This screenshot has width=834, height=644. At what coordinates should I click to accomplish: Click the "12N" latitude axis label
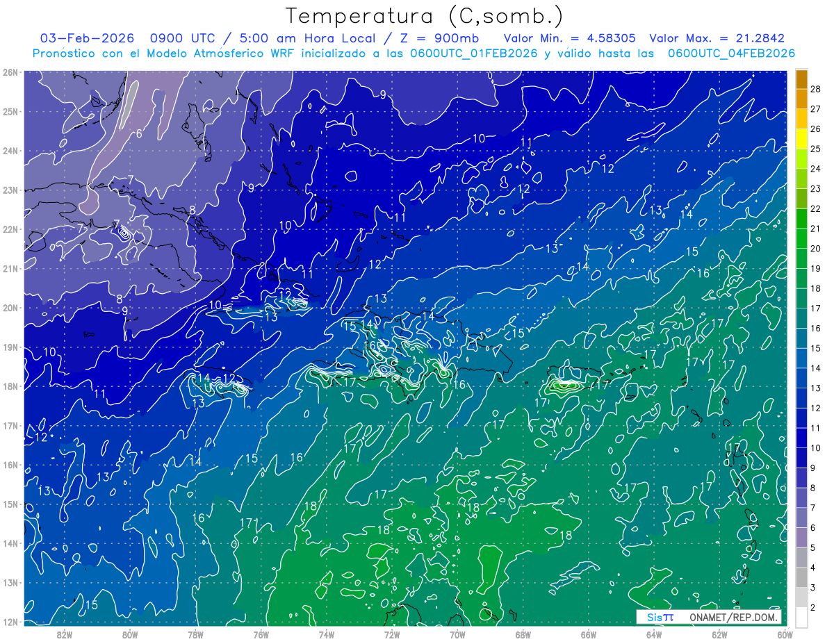click(x=10, y=622)
